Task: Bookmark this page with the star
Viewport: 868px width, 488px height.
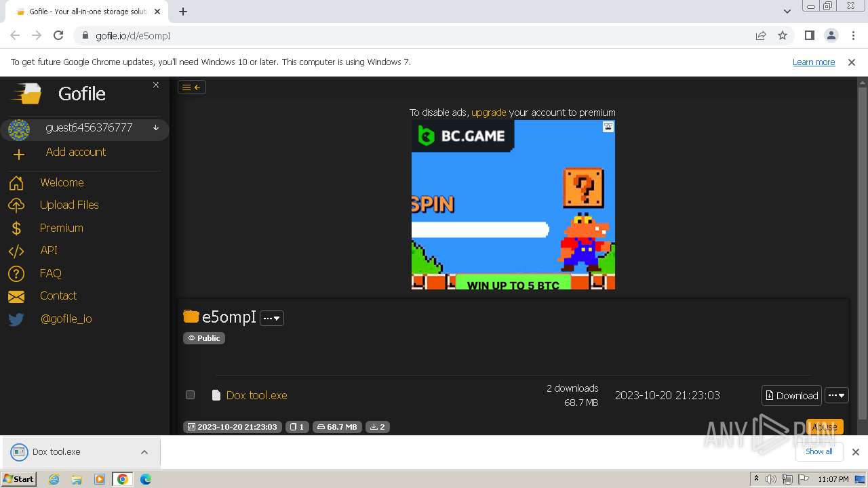Action: [783, 35]
